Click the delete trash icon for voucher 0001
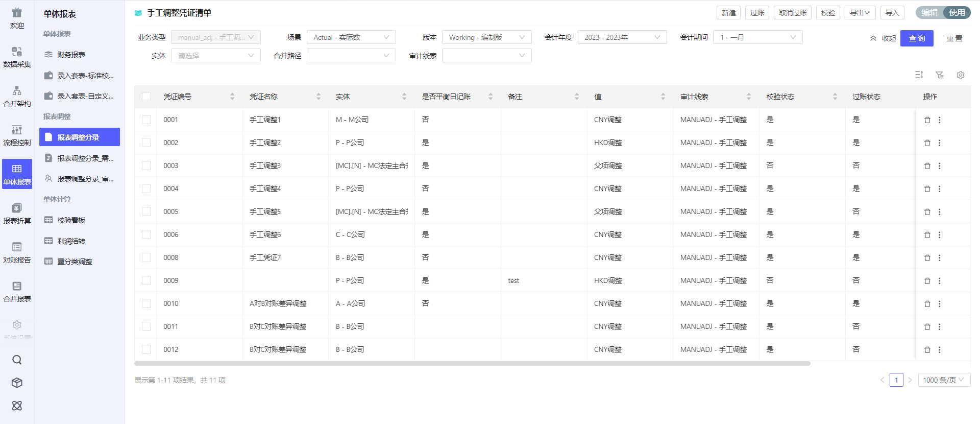This screenshot has height=424, width=980. (x=927, y=120)
